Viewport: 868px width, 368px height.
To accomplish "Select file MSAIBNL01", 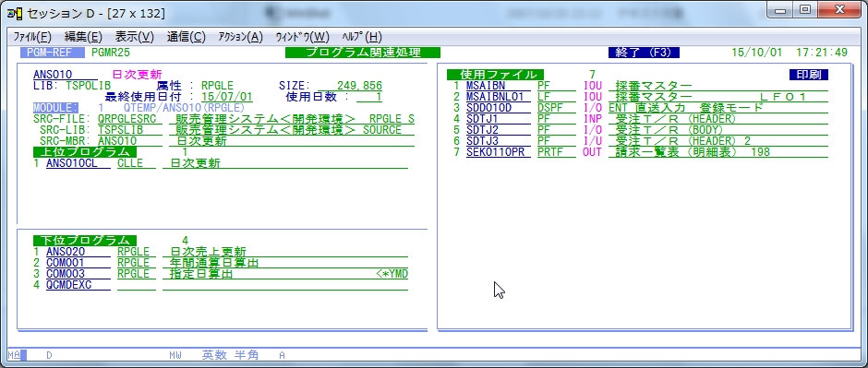I will coord(499,97).
